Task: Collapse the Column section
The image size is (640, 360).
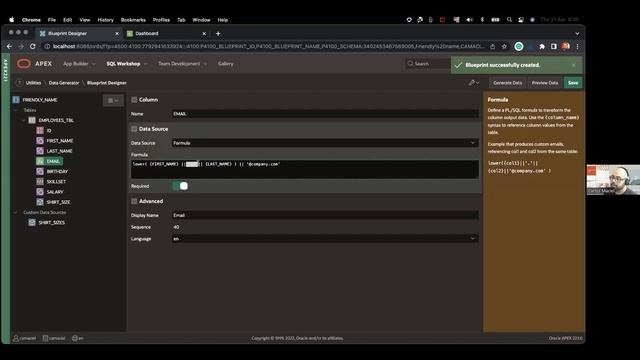Action: tap(134, 100)
